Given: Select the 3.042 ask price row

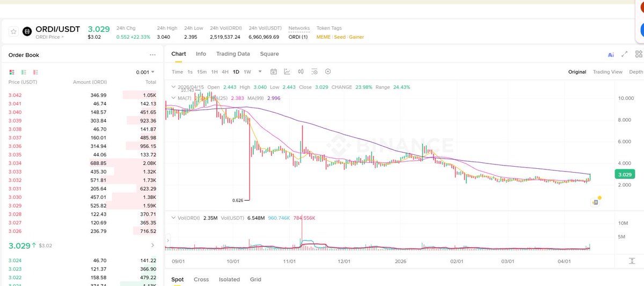Looking at the screenshot, I should (x=82, y=94).
